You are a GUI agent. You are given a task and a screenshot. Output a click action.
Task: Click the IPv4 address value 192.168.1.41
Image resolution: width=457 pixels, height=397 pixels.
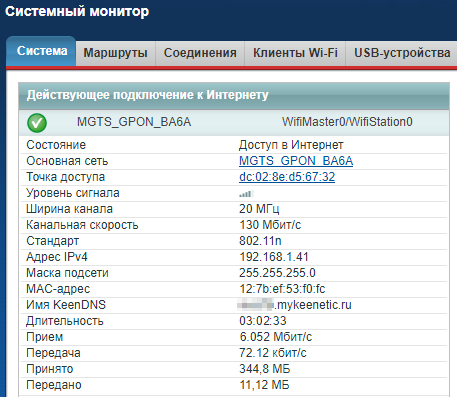click(274, 257)
